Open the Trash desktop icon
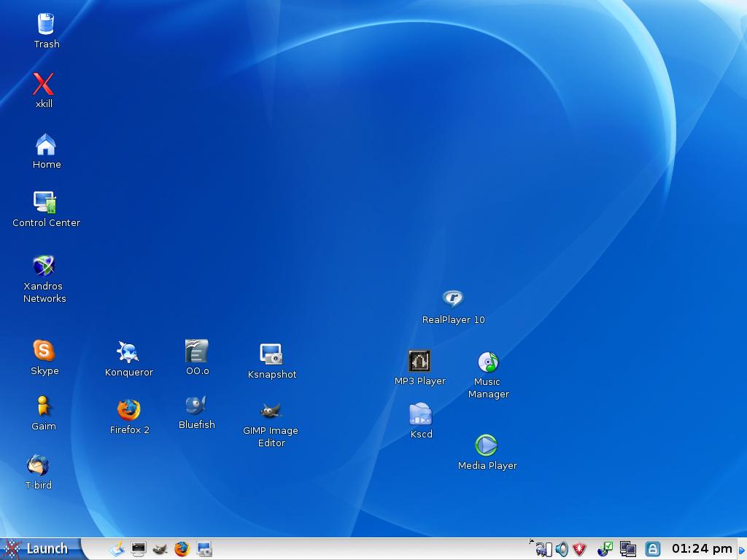 (46, 24)
